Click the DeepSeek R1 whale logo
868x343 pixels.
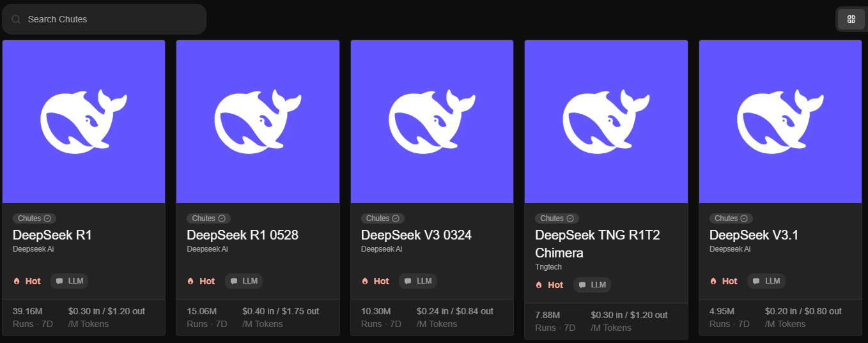click(84, 121)
